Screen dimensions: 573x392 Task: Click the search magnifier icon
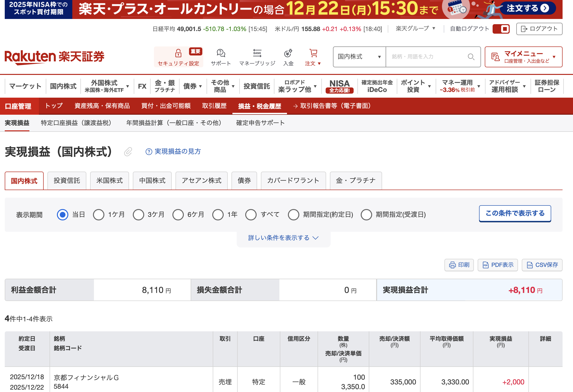coord(471,57)
